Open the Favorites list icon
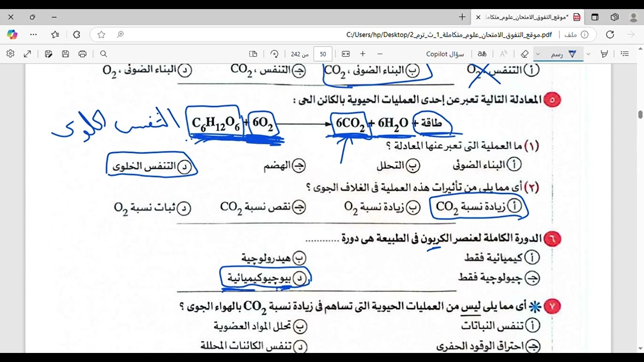This screenshot has width=644, height=362. click(55, 35)
